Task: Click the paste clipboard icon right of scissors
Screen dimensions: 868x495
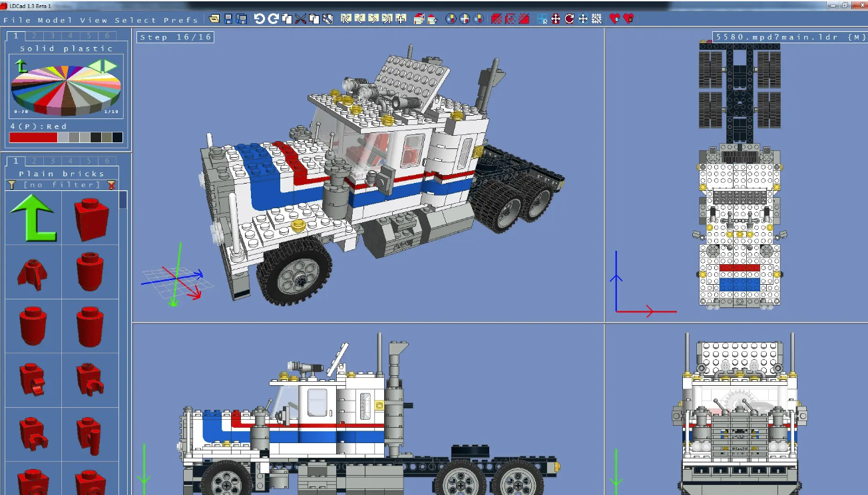Action: pyautogui.click(x=314, y=19)
